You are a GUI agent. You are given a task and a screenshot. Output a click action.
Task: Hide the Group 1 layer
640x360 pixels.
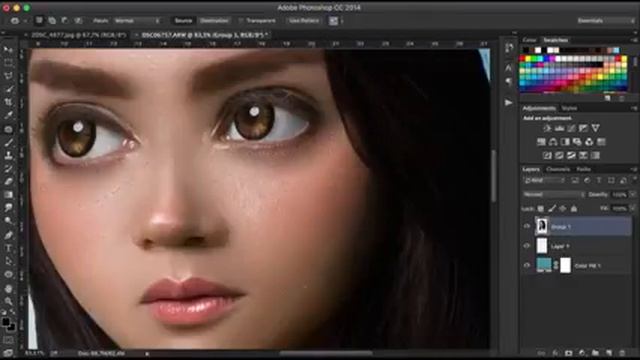[x=527, y=226]
